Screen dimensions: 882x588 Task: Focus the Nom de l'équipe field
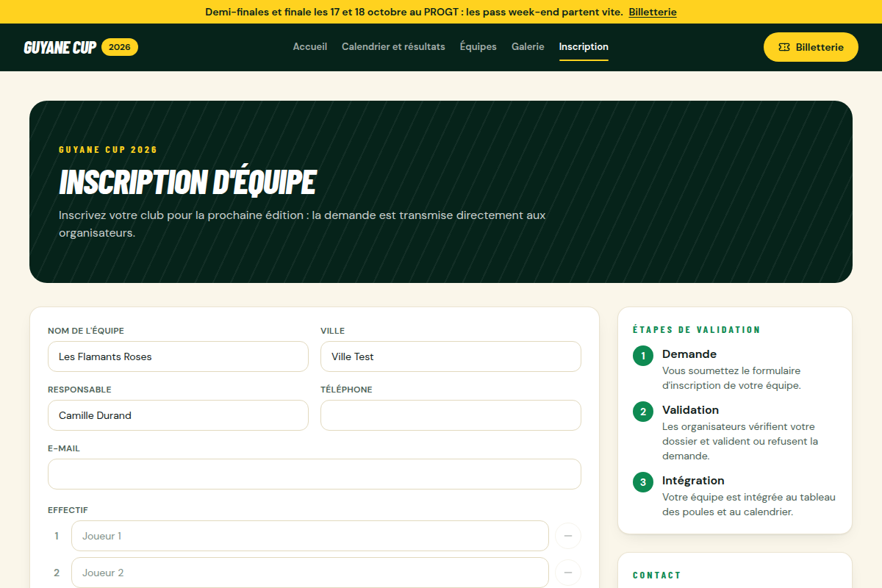pyautogui.click(x=178, y=356)
